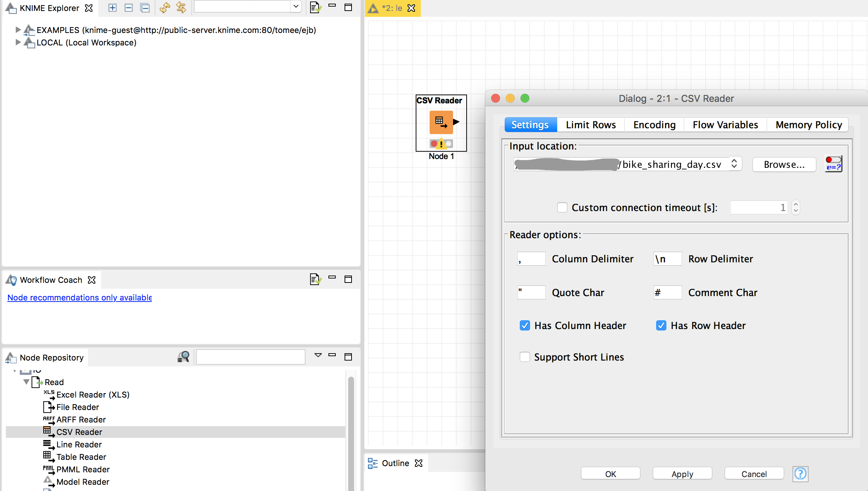The width and height of the screenshot is (868, 491).
Task: Open the Node Repository view menu triangle
Action: coord(318,355)
